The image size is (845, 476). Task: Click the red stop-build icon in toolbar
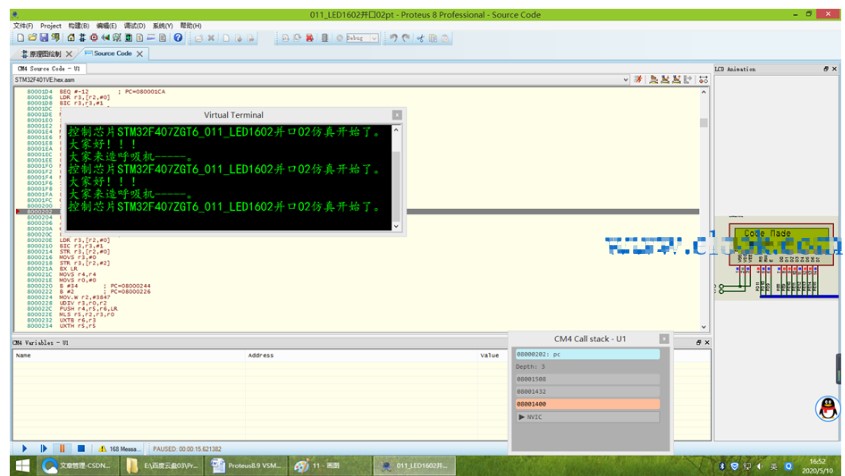point(310,38)
